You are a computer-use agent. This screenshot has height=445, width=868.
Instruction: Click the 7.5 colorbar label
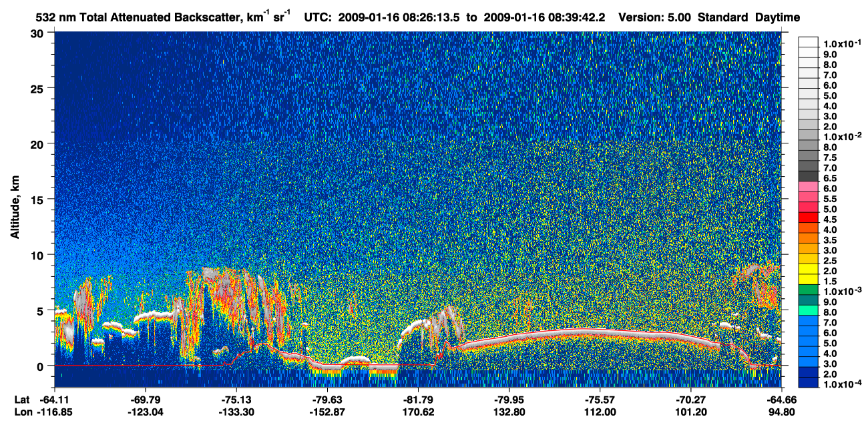pyautogui.click(x=831, y=157)
